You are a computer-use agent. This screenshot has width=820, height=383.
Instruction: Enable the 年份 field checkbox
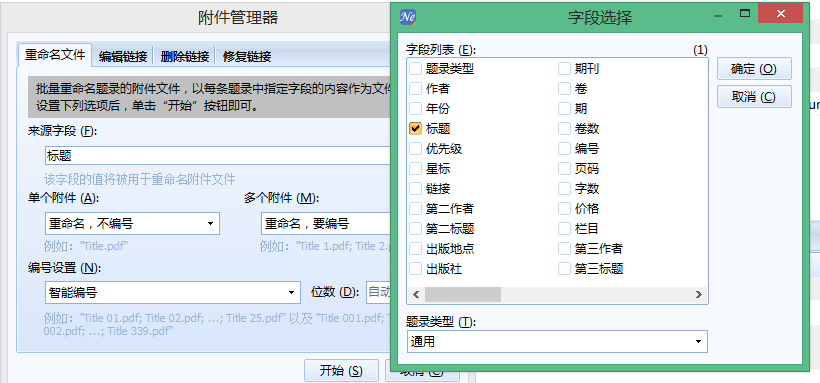pos(415,108)
